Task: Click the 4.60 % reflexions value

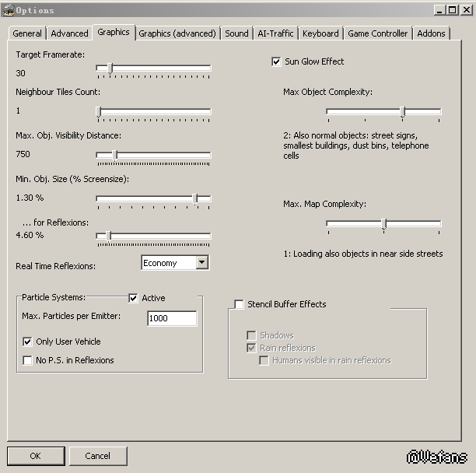Action: click(x=30, y=235)
